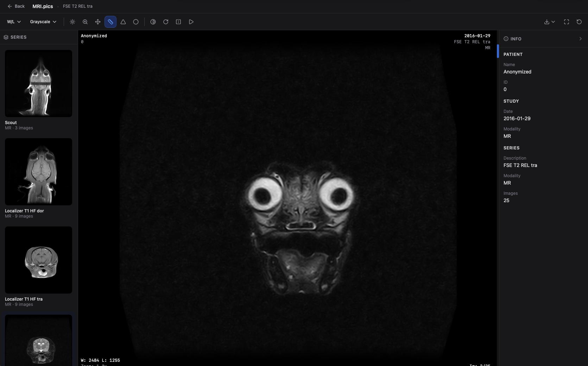Collapse the Info sidebar via chevron
588x366 pixels.
click(x=580, y=39)
